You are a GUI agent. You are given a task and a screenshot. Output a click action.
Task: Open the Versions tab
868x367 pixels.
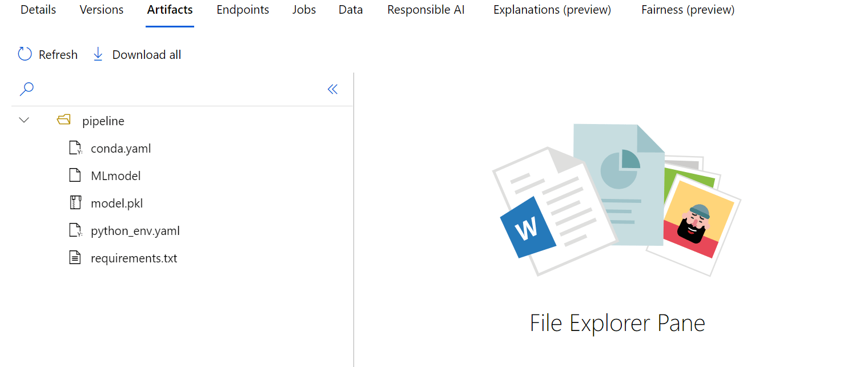pyautogui.click(x=101, y=9)
